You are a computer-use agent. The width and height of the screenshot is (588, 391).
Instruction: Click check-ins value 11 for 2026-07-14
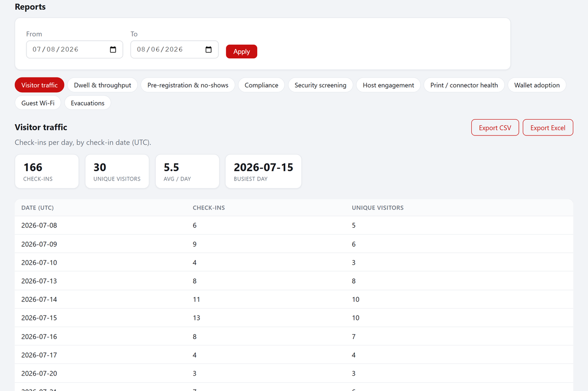(x=196, y=299)
